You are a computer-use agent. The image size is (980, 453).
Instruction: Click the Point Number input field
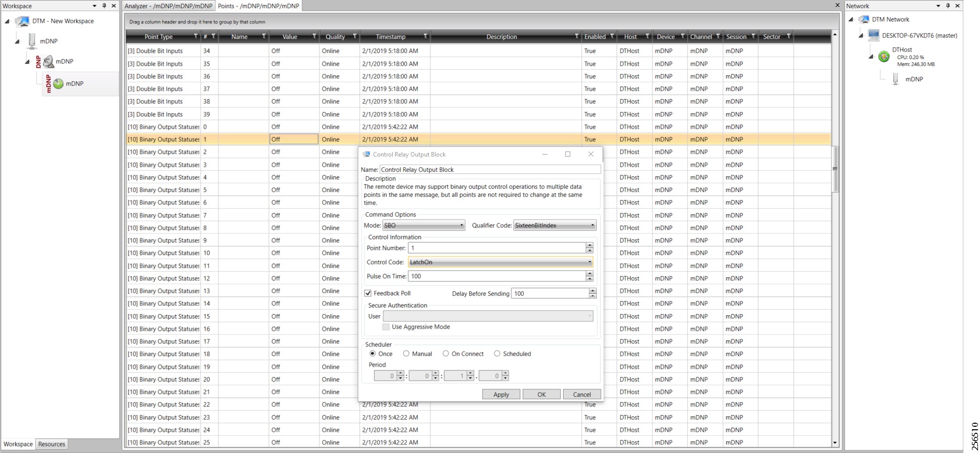[x=497, y=248]
